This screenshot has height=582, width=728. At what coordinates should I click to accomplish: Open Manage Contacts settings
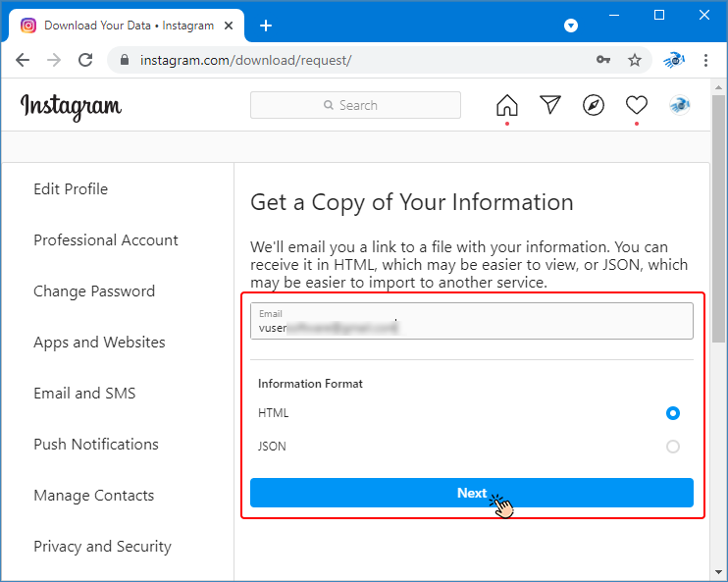tap(94, 496)
